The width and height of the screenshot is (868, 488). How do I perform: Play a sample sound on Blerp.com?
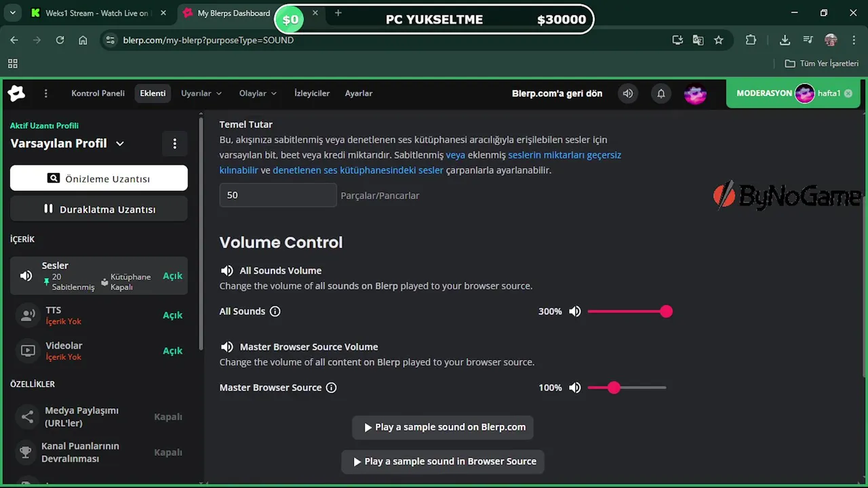click(x=443, y=428)
